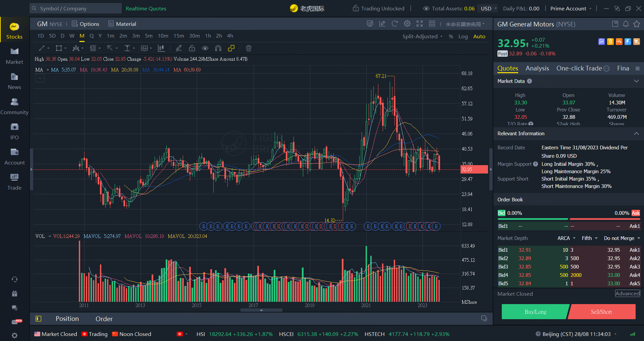
Task: Toggle lock on chart drawings
Action: 192,48
